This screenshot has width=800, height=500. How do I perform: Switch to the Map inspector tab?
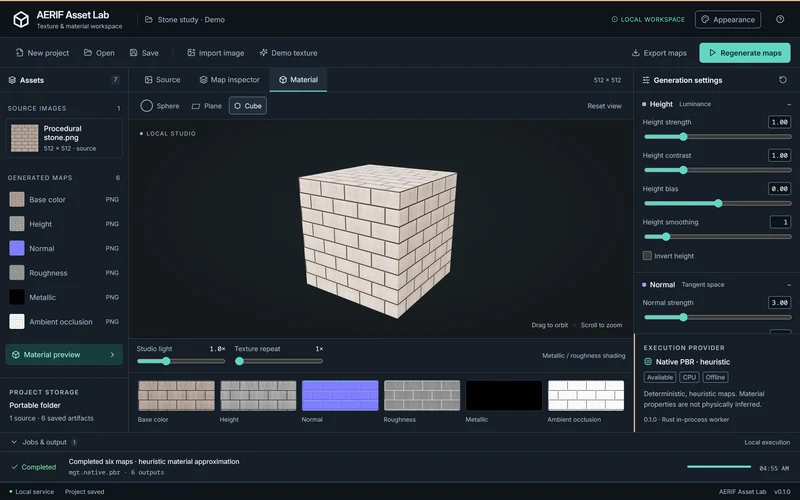tap(230, 80)
